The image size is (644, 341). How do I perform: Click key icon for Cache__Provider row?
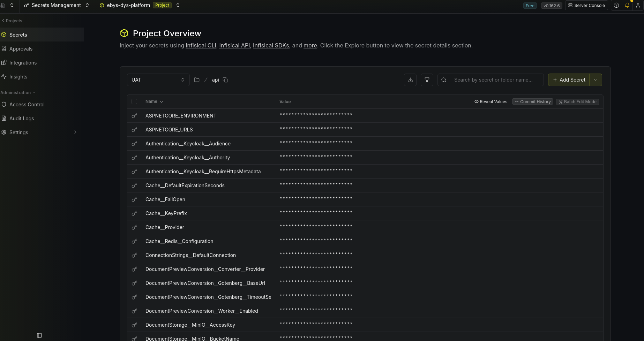[x=134, y=227]
